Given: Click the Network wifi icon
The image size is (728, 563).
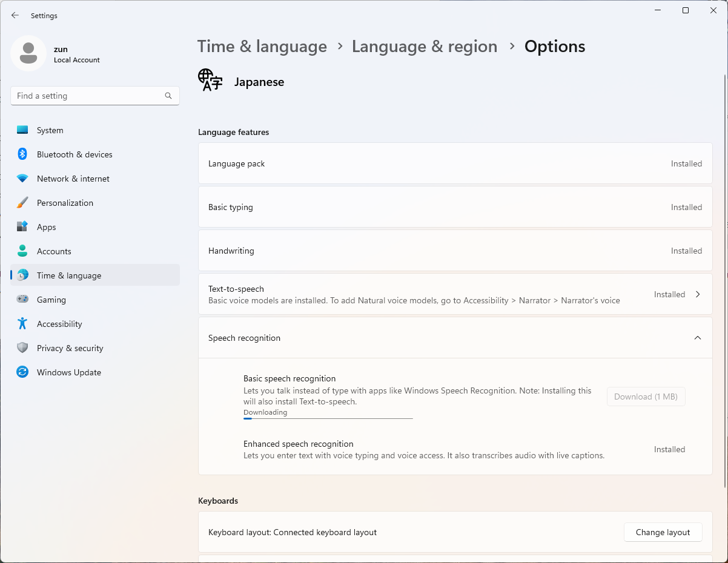Looking at the screenshot, I should (22, 179).
